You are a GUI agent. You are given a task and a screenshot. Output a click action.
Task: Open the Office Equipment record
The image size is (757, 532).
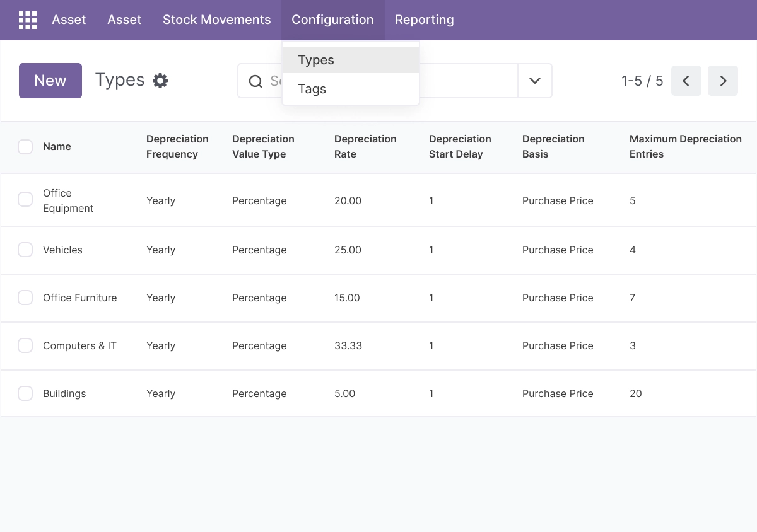(68, 200)
